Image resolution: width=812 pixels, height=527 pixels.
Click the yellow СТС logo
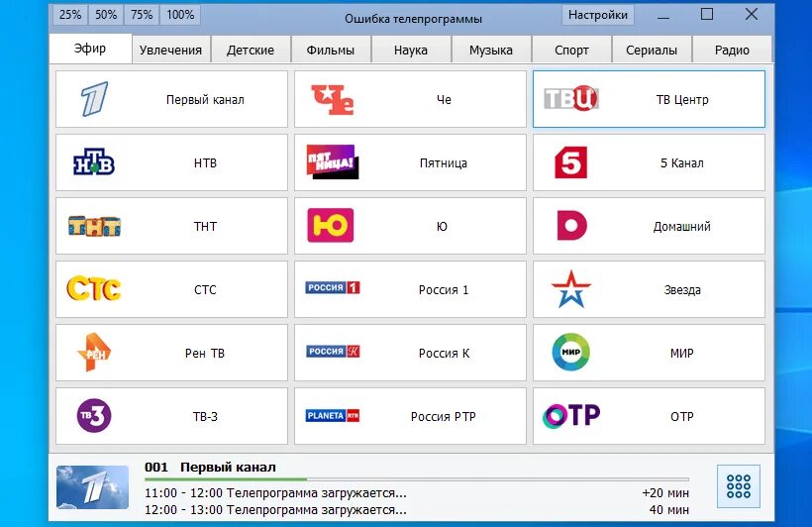[94, 288]
